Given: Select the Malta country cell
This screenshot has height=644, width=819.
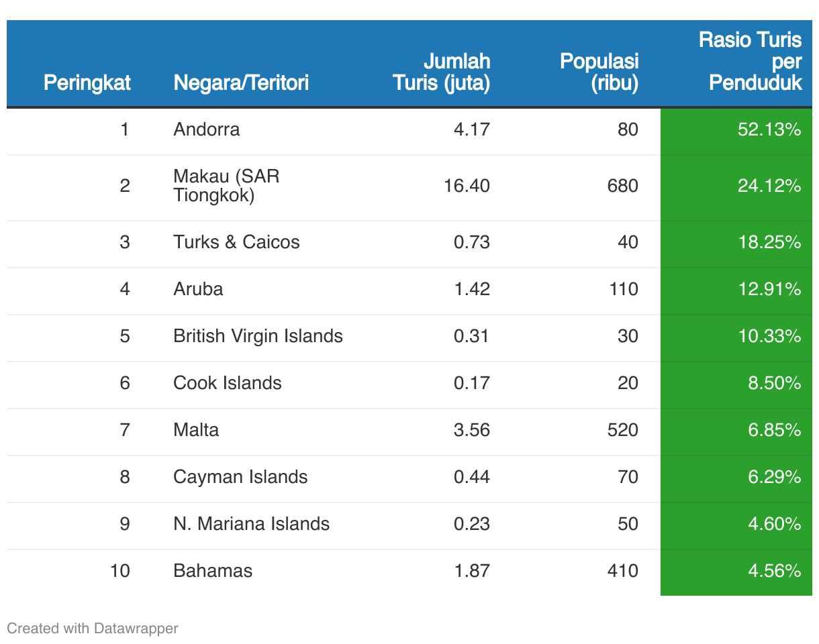Looking at the screenshot, I should (196, 430).
